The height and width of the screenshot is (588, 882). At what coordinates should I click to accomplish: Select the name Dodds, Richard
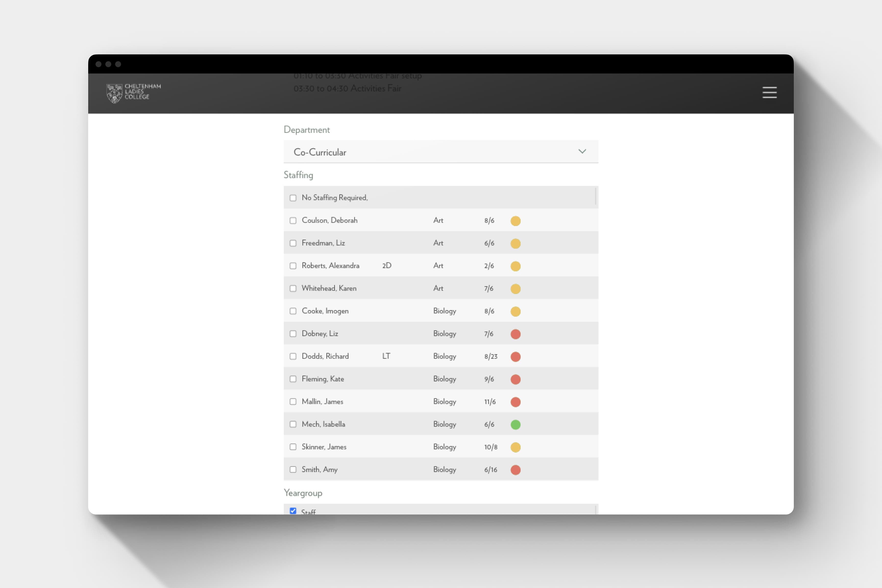pyautogui.click(x=325, y=356)
